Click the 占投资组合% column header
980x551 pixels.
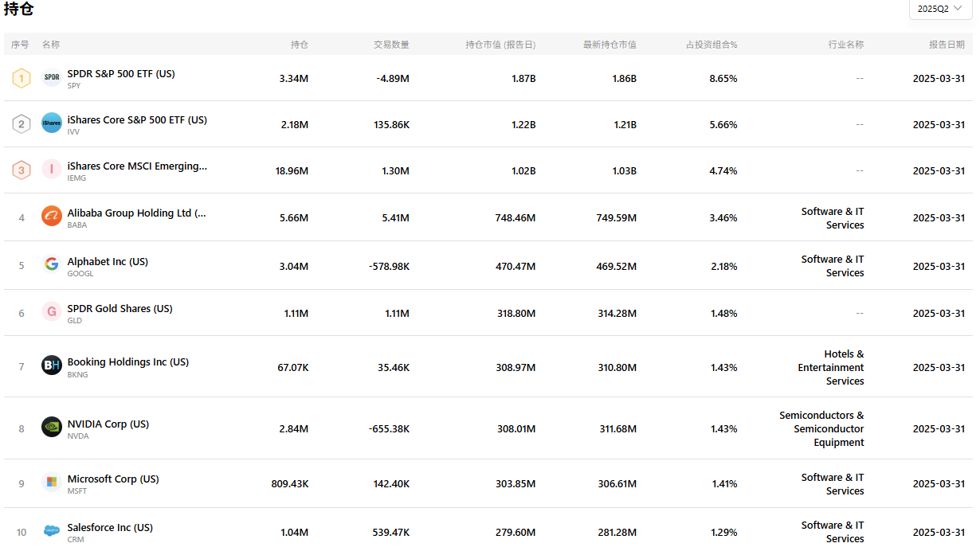[x=712, y=45]
